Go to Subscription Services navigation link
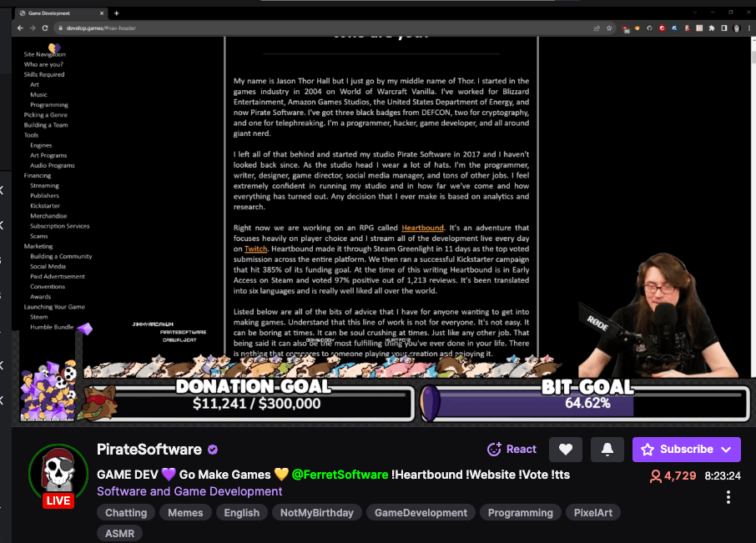Image resolution: width=756 pixels, height=543 pixels. (60, 226)
